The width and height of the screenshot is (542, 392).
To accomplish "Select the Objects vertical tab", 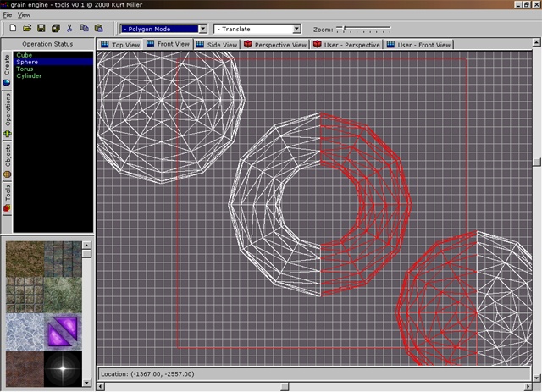I will coord(7,161).
